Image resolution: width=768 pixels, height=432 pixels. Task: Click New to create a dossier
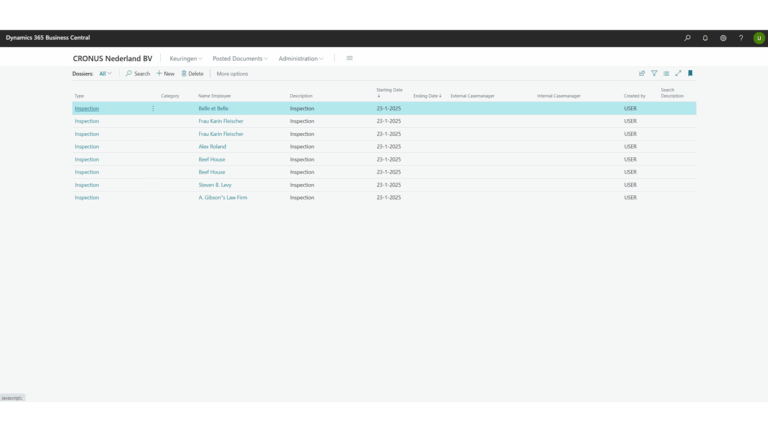[x=166, y=74]
